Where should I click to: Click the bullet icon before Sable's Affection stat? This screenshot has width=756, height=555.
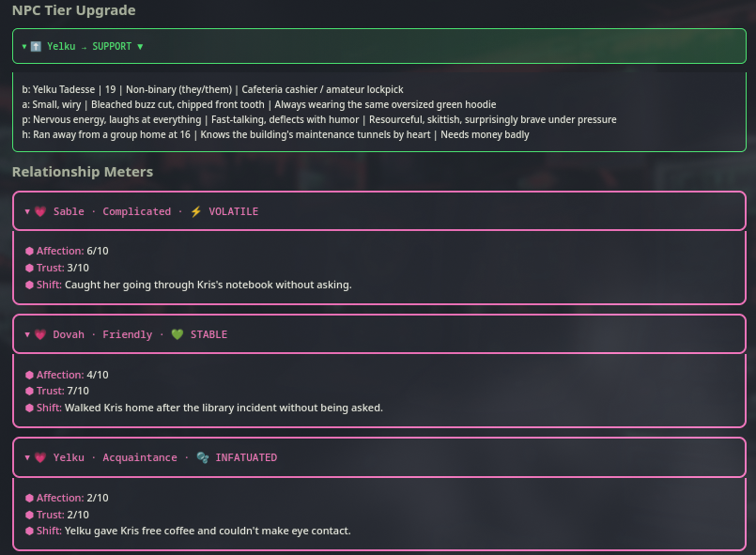pyautogui.click(x=28, y=251)
